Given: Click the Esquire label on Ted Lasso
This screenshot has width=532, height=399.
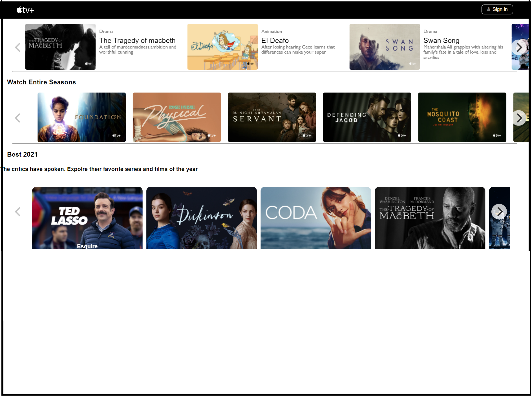Looking at the screenshot, I should (x=87, y=246).
